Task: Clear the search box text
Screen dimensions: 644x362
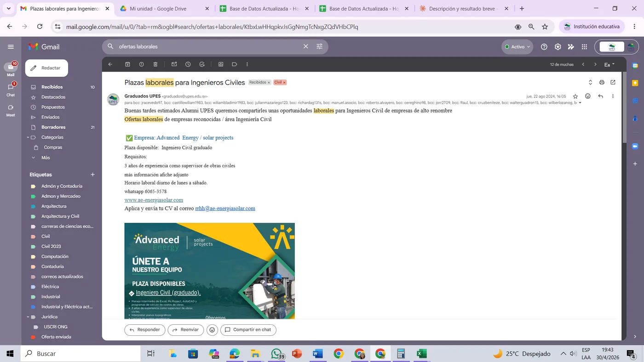Action: tap(305, 46)
